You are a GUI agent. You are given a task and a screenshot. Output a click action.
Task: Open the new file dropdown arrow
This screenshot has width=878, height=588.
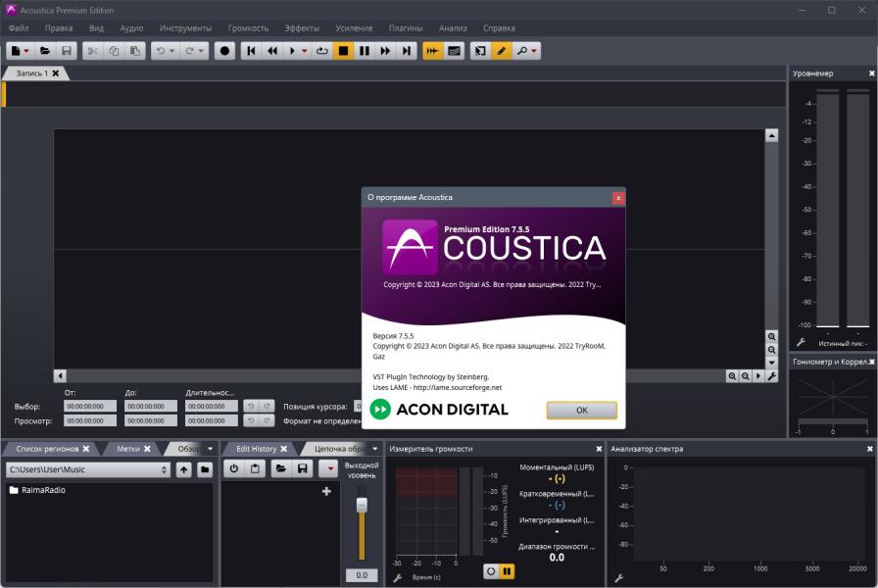pos(26,52)
